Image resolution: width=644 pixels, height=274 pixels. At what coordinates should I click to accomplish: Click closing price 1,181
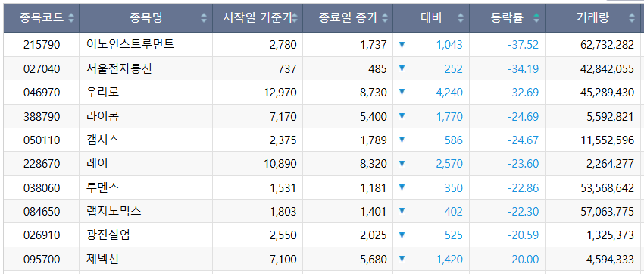coord(374,188)
